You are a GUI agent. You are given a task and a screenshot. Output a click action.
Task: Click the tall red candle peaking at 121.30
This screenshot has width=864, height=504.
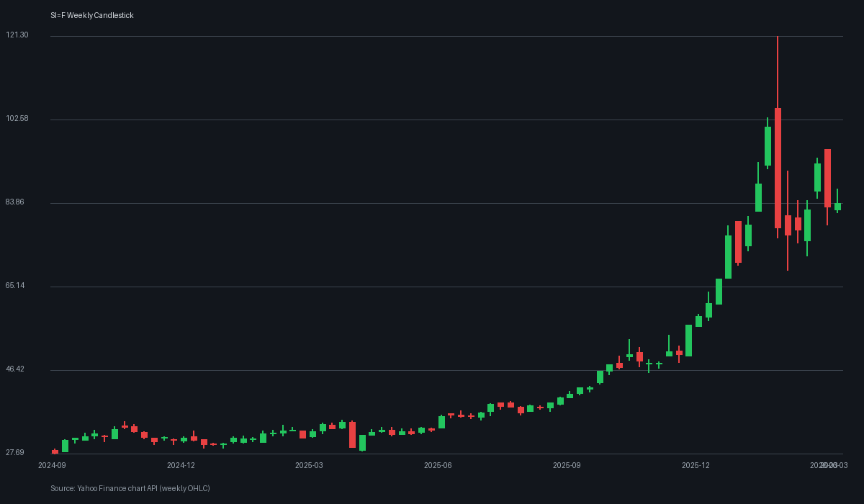point(778,168)
